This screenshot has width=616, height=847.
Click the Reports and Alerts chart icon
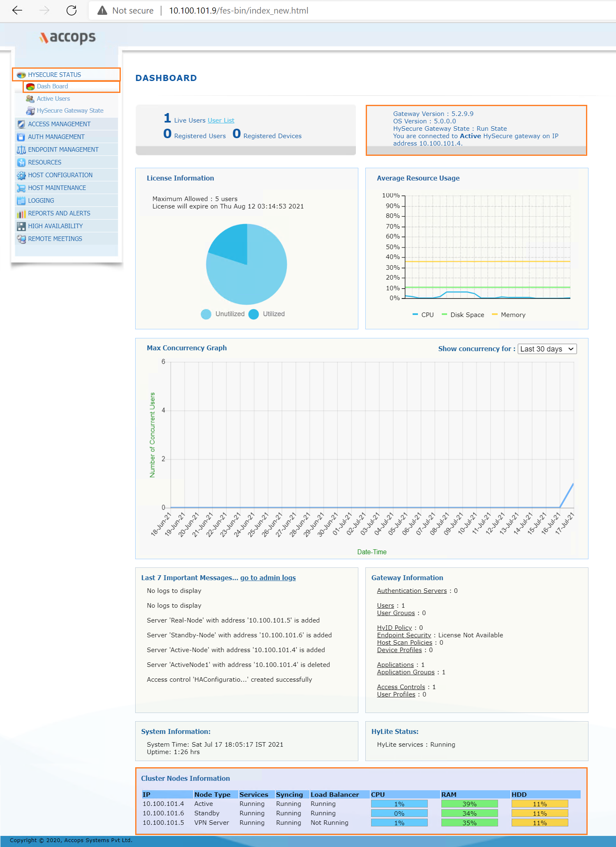[21, 213]
